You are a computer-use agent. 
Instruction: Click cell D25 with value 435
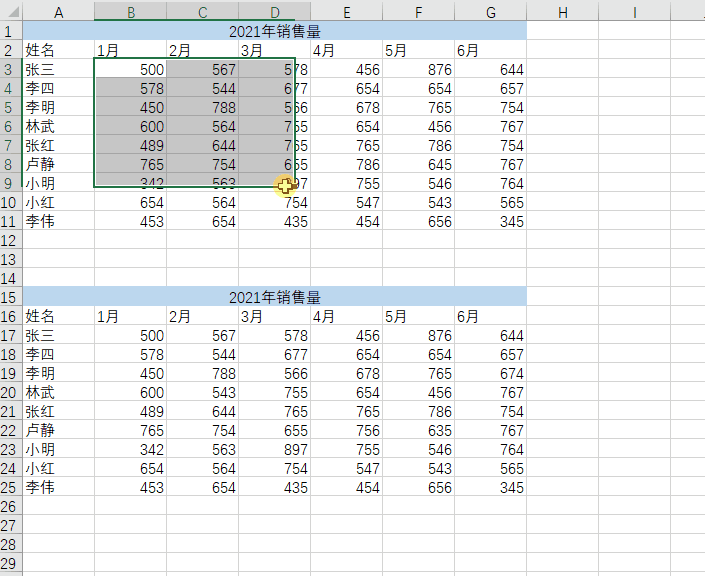[x=275, y=487]
